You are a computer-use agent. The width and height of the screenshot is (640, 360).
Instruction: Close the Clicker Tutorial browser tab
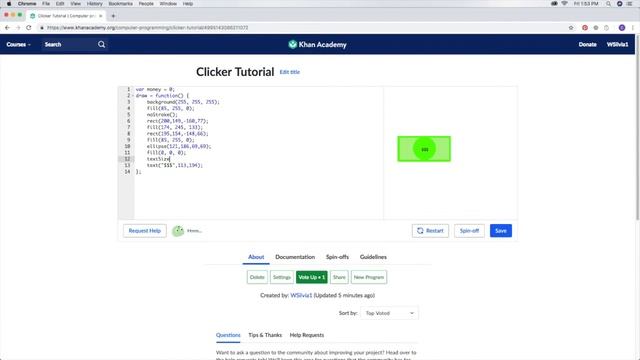[x=100, y=16]
